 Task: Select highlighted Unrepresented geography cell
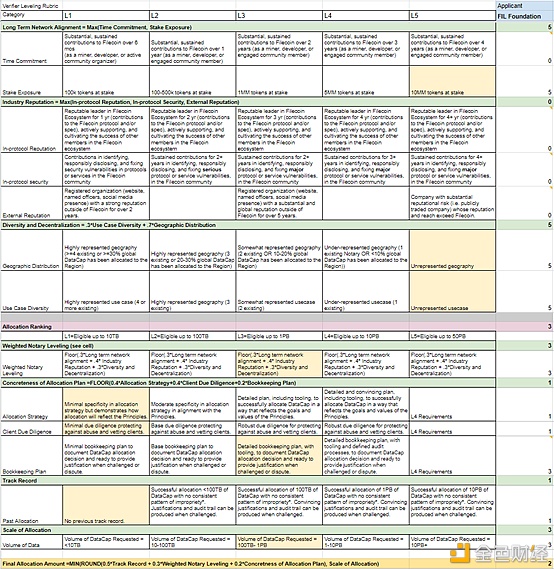point(452,250)
